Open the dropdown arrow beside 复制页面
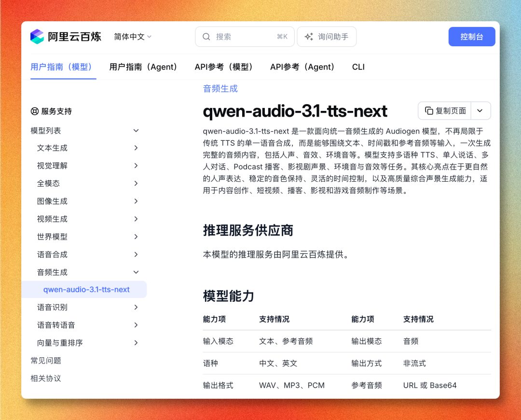The width and height of the screenshot is (521, 420). tap(480, 110)
